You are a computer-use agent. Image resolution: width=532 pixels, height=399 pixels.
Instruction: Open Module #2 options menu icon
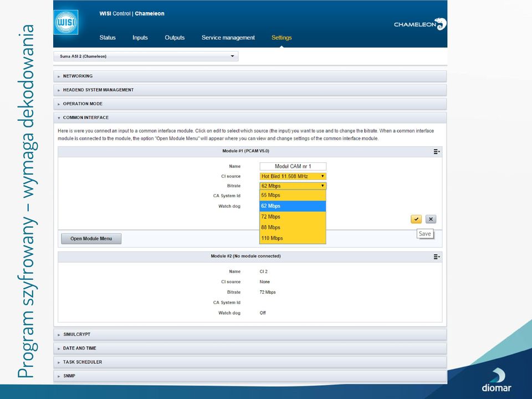437,257
